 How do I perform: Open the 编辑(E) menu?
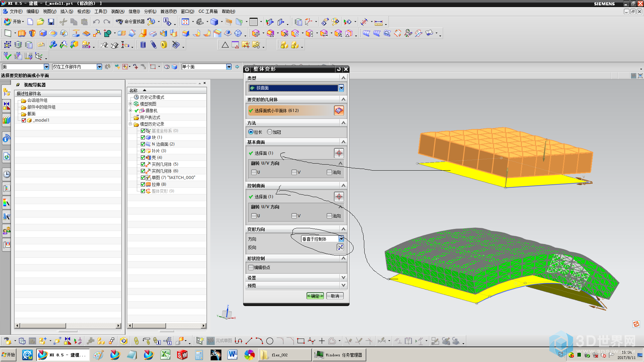[33, 11]
